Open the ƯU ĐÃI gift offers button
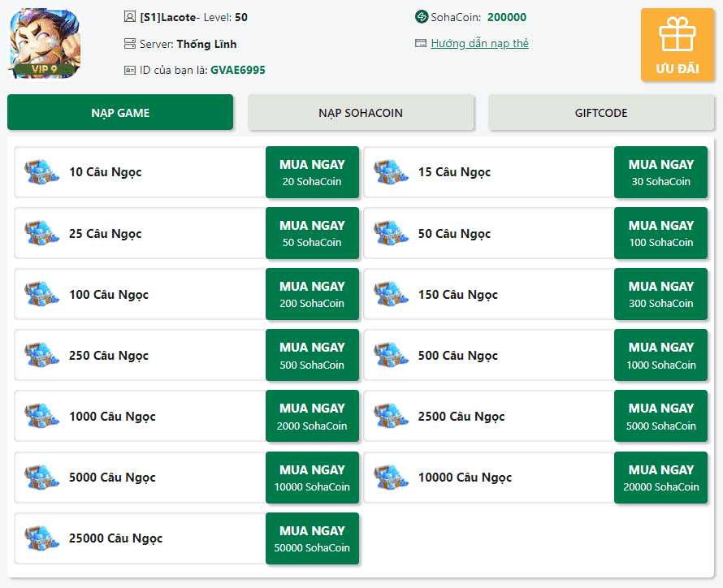Image resolution: width=723 pixels, height=588 pixels. (678, 45)
